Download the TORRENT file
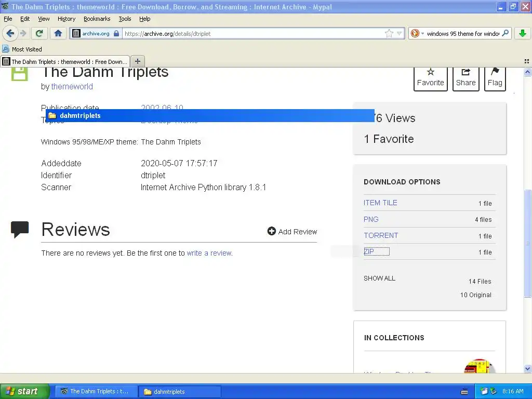The height and width of the screenshot is (399, 532). [x=381, y=235]
